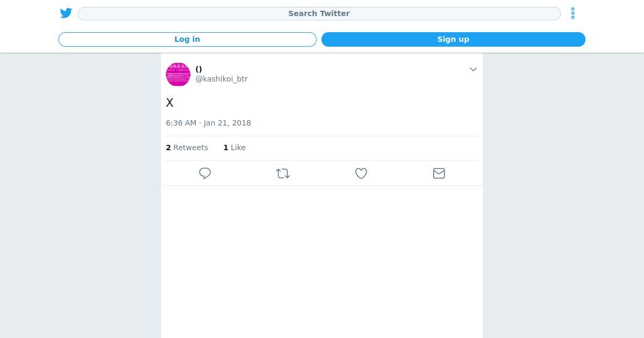The height and width of the screenshot is (338, 644).
Task: Open the tweet timestamp 6:36 AM link
Action: 181,123
